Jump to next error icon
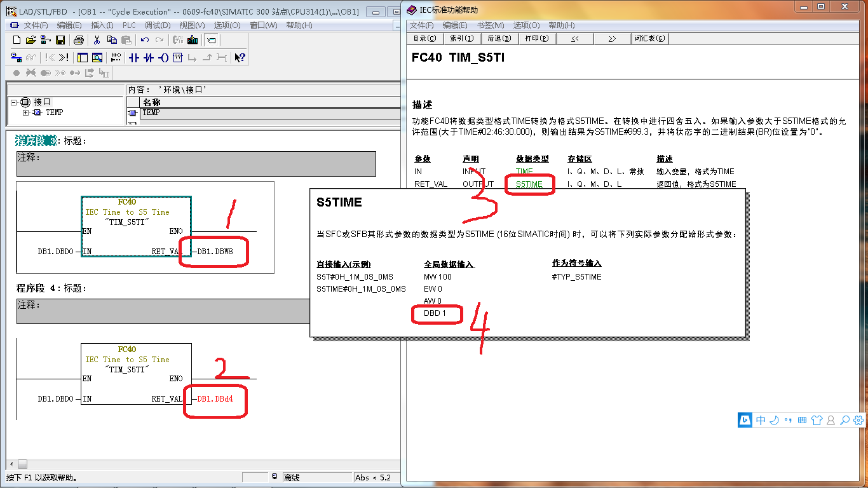The image size is (868, 488). 64,57
